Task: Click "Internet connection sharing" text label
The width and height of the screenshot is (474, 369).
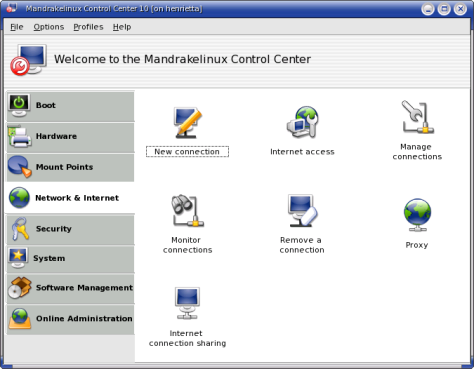Action: 187,338
